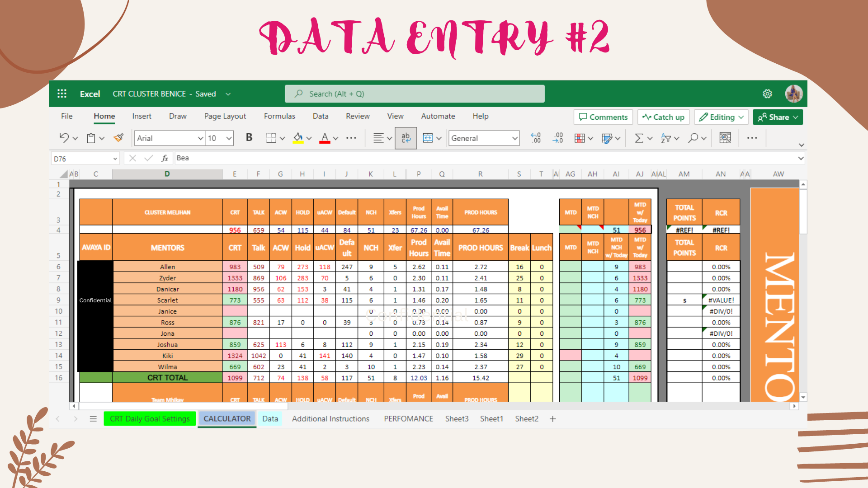Open the General number format dropdown
The image size is (868, 488).
[514, 138]
